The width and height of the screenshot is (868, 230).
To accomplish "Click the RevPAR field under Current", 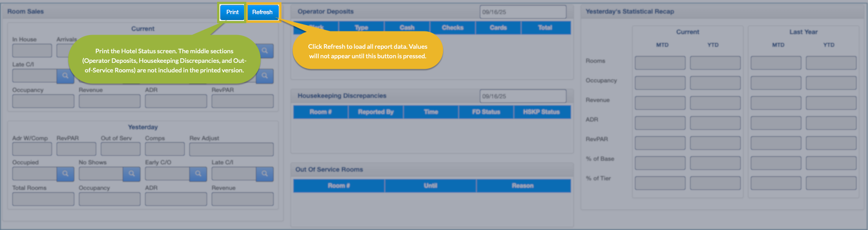I will (242, 101).
